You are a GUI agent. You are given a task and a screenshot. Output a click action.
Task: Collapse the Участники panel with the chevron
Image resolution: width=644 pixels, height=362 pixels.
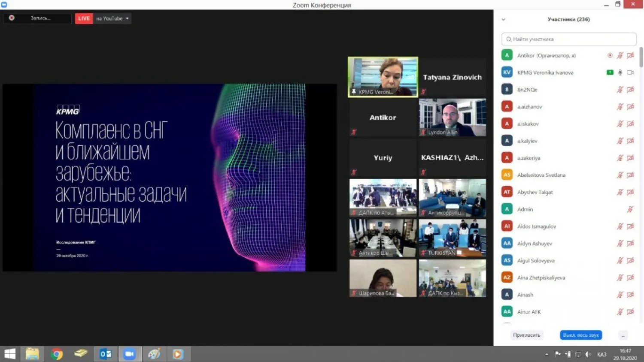(504, 19)
